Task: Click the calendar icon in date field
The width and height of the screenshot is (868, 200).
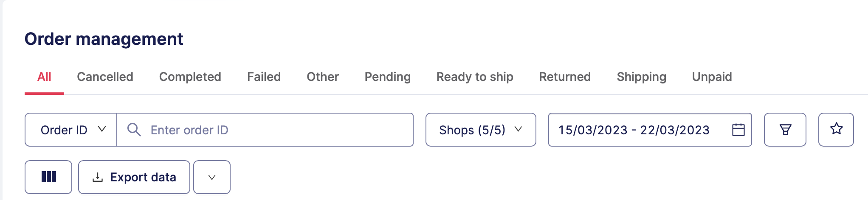Action: click(738, 130)
